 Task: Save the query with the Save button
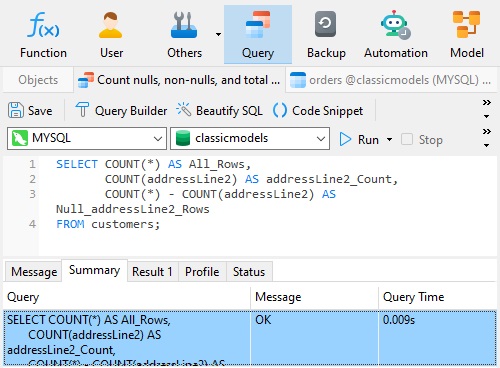[x=30, y=110]
